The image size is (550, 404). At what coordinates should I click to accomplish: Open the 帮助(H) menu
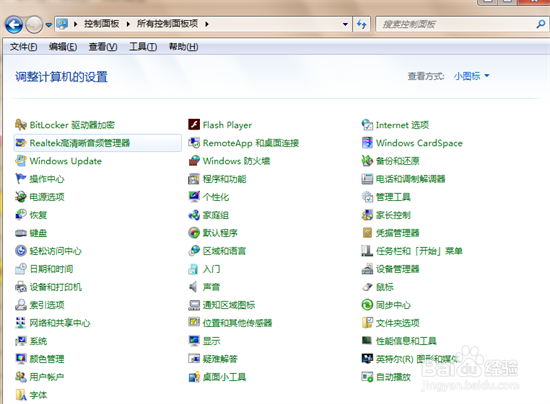coord(183,47)
